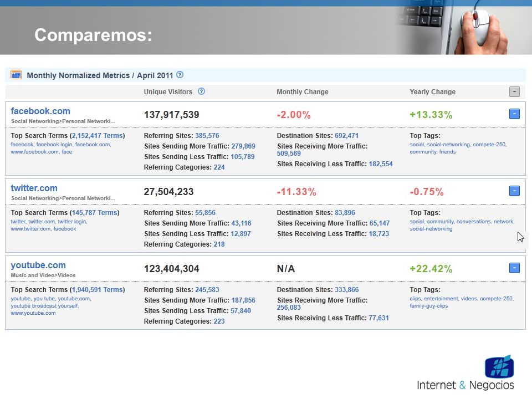Open facebook Sites Receiving More Traffic 509,569
This screenshot has width=532, height=399.
[x=289, y=154]
